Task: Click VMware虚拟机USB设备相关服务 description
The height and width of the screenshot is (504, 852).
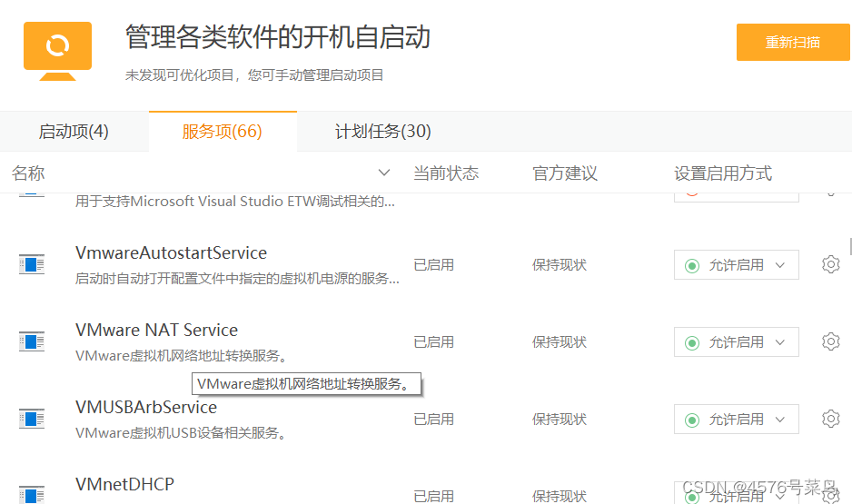Action: click(181, 433)
